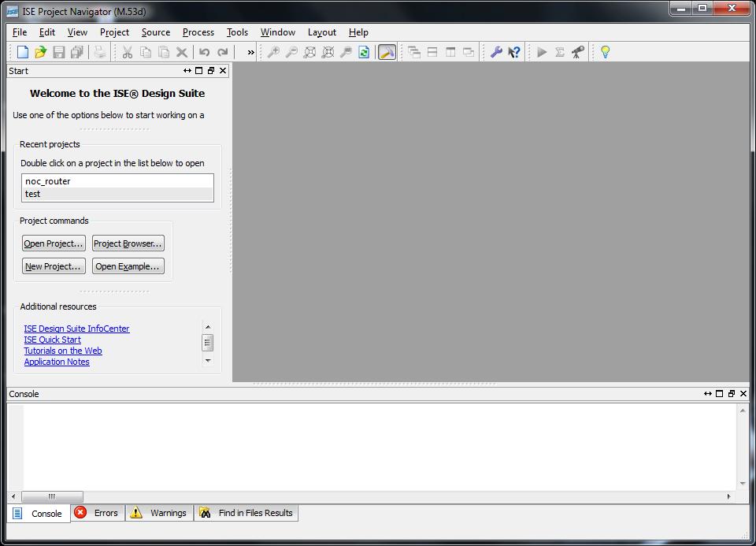
Task: Click the Sigma design summary icon
Action: (x=560, y=52)
